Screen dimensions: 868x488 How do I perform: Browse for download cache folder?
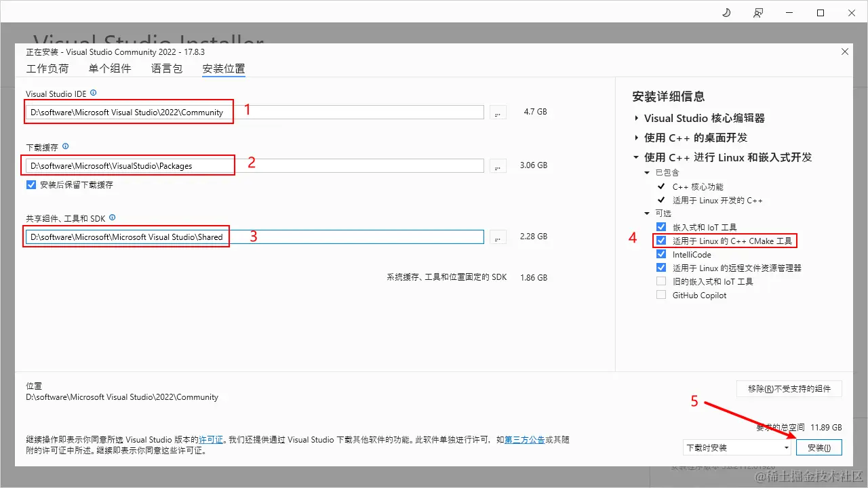click(498, 166)
